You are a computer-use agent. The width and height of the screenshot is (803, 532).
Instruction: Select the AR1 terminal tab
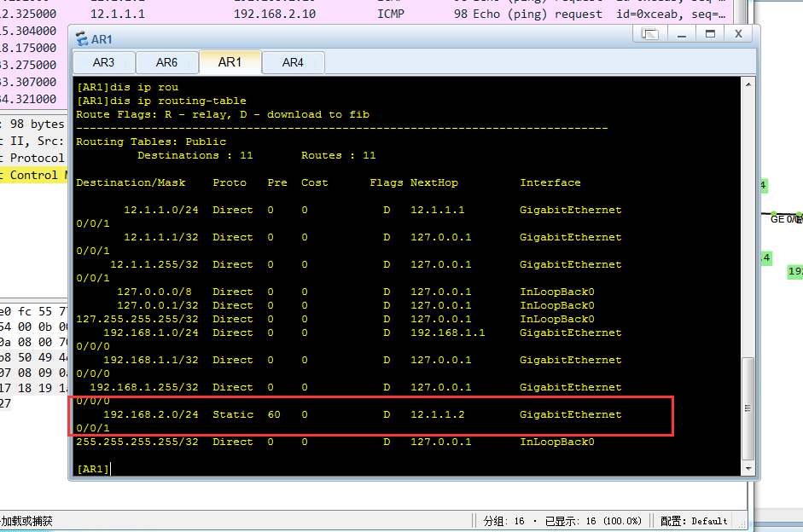pos(230,62)
